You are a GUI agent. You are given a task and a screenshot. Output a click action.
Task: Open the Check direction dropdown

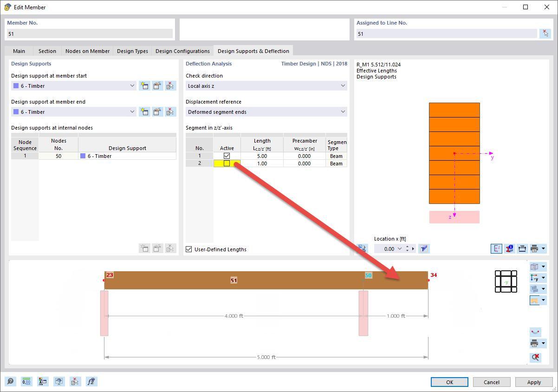(266, 85)
